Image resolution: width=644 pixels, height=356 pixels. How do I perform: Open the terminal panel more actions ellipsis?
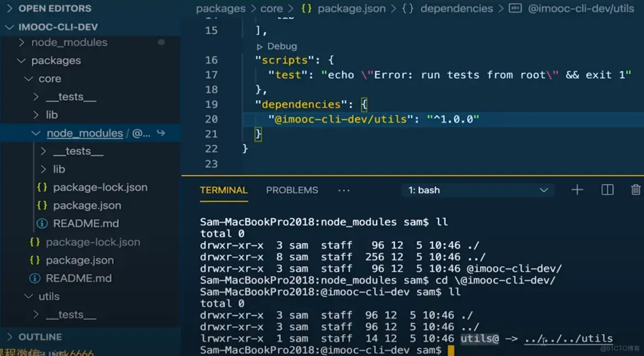tap(344, 191)
